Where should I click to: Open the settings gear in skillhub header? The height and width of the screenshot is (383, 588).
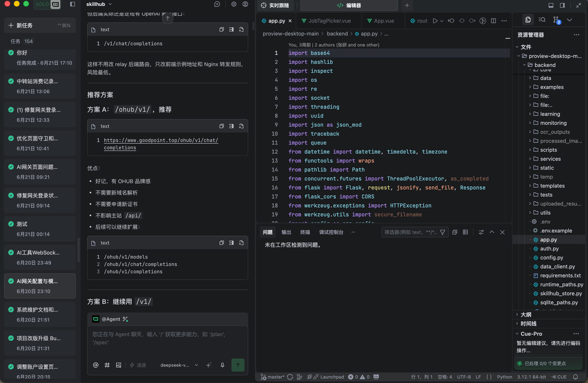tap(234, 4)
